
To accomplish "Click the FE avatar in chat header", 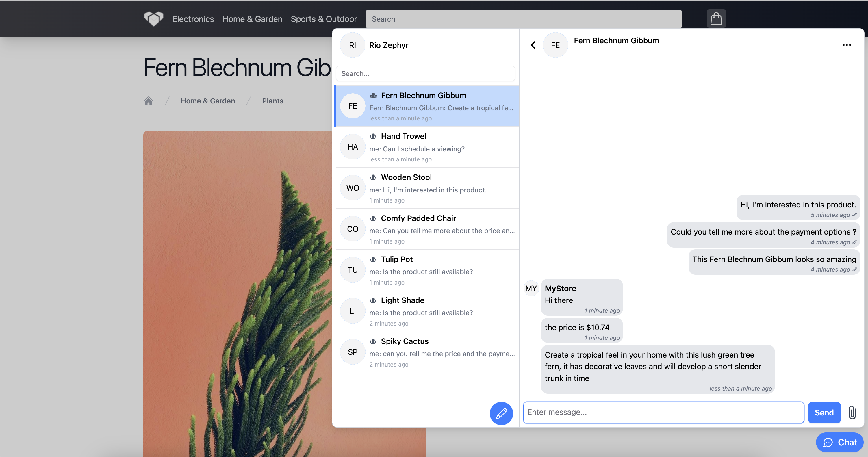I will pos(555,45).
